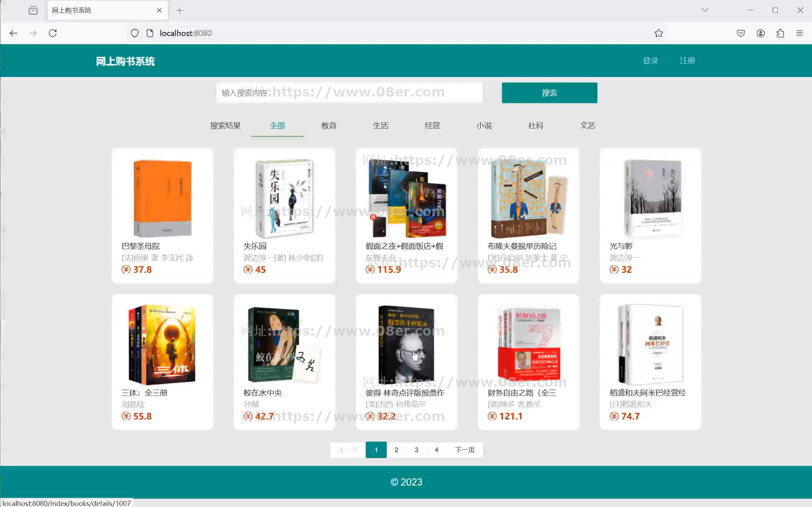Click the price 121.1 text
The image size is (812, 507).
511,416
